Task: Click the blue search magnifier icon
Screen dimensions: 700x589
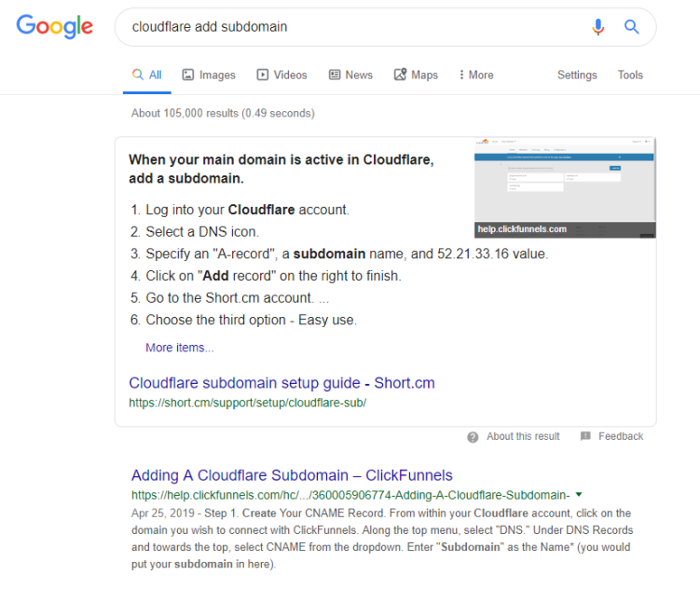Action: [632, 27]
